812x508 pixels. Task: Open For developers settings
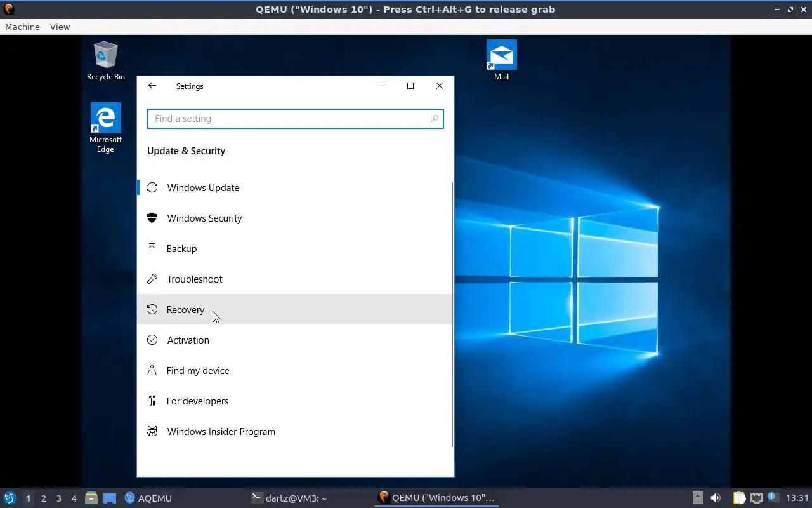295,401
